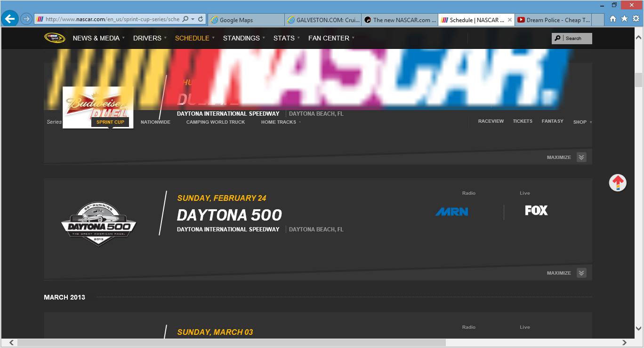Click red scroll-to-top arrow icon
Viewport: 644px width, 348px height.
click(618, 182)
